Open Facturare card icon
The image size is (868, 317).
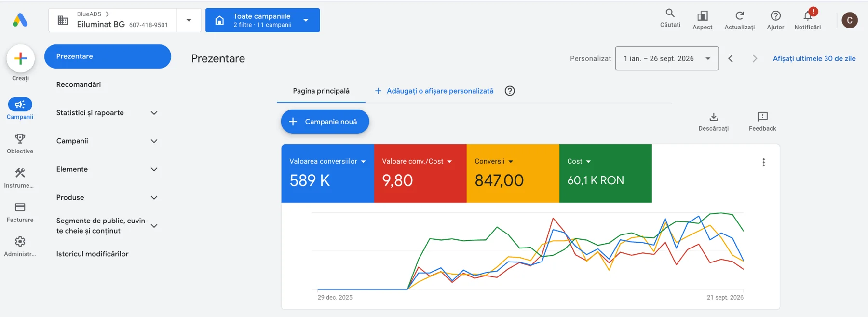(x=20, y=207)
